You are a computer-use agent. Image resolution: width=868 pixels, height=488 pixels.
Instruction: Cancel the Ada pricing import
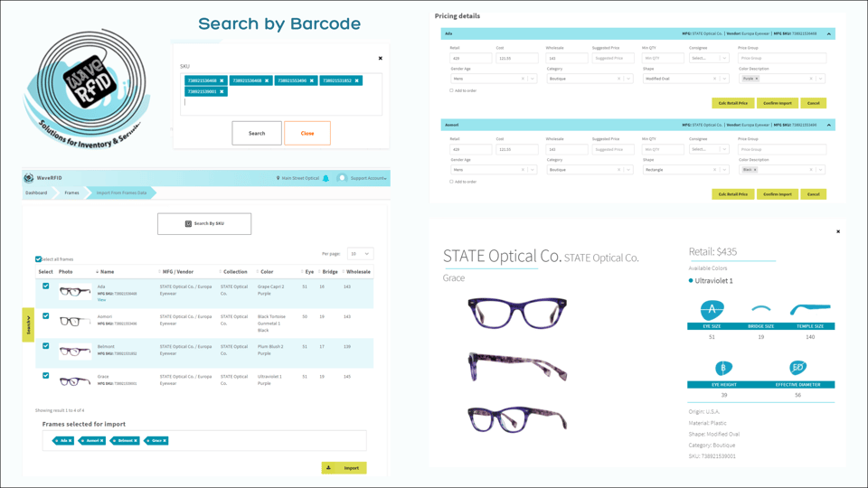click(x=813, y=103)
